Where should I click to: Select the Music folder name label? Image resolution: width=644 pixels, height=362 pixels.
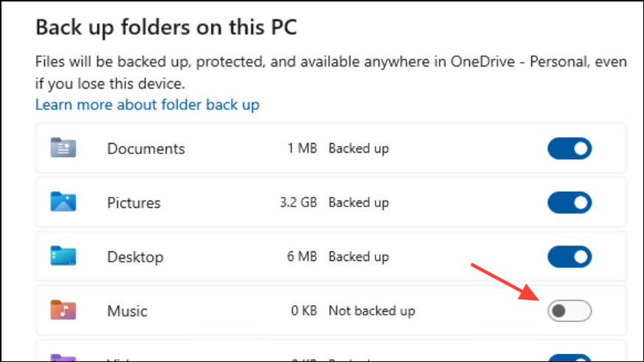tap(127, 311)
